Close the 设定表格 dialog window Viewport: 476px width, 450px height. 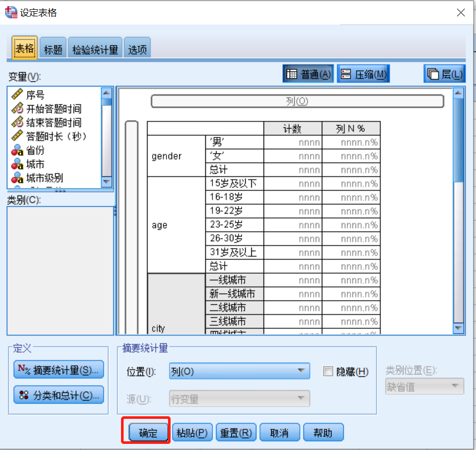coord(461,12)
